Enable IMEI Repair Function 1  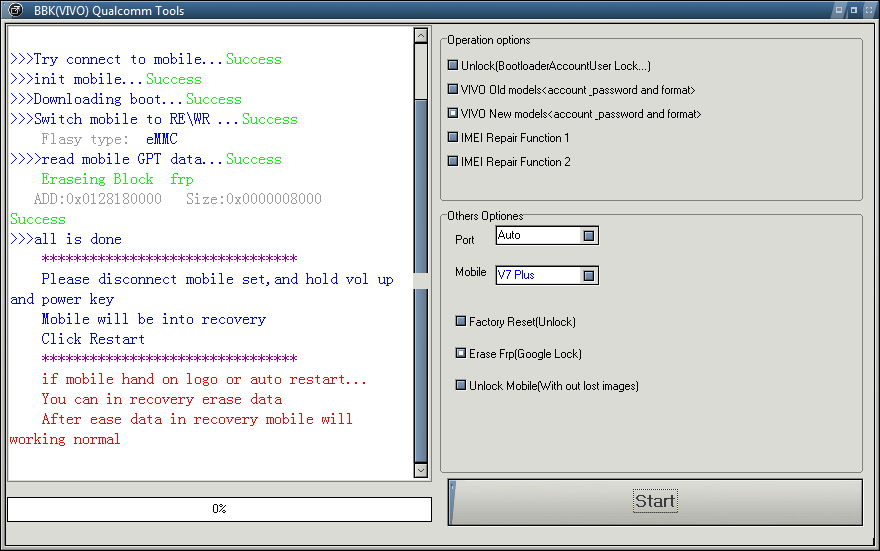click(x=453, y=137)
